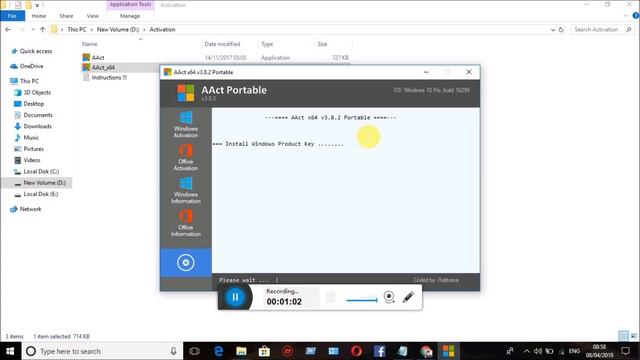
Task: Select the AAct_x64 file
Action: click(103, 67)
